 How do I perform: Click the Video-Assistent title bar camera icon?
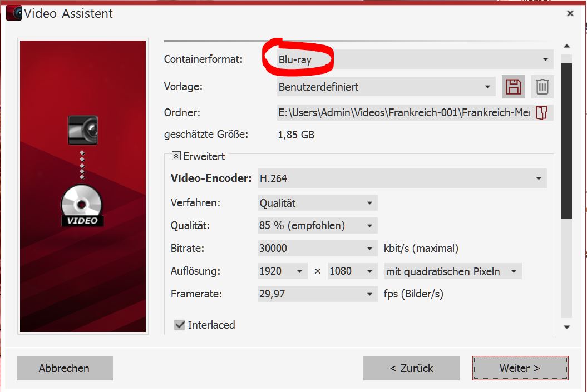pos(14,13)
